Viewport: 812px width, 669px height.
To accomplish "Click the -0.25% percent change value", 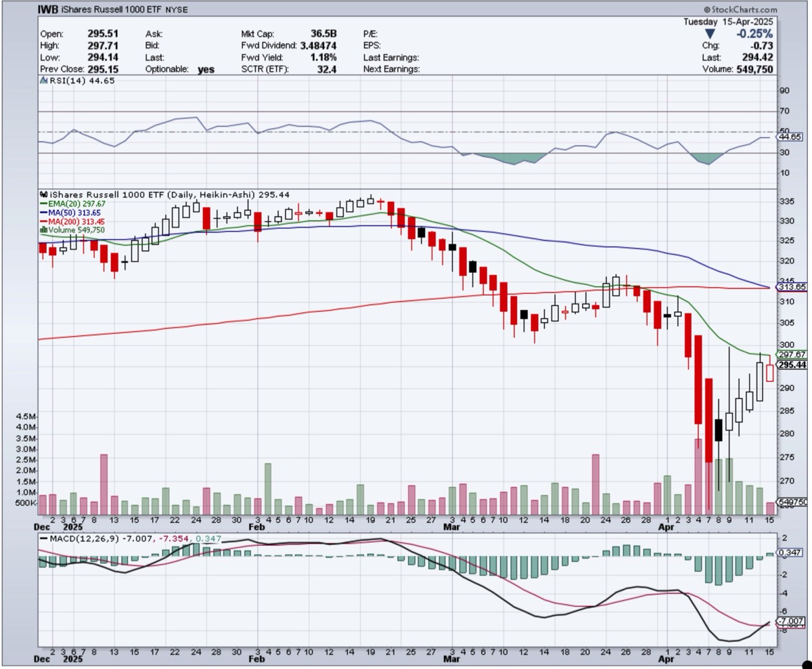I will [755, 34].
